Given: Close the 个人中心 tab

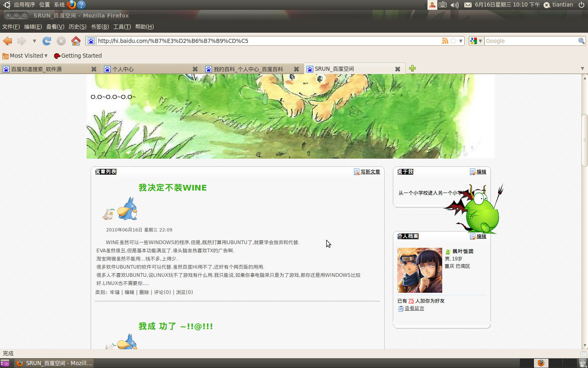Looking at the screenshot, I should [x=195, y=69].
